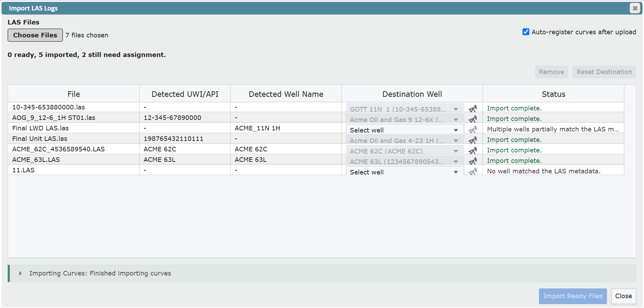644x308 pixels.
Task: Click the well icon beside Final LWD LAS.las
Action: (x=473, y=130)
